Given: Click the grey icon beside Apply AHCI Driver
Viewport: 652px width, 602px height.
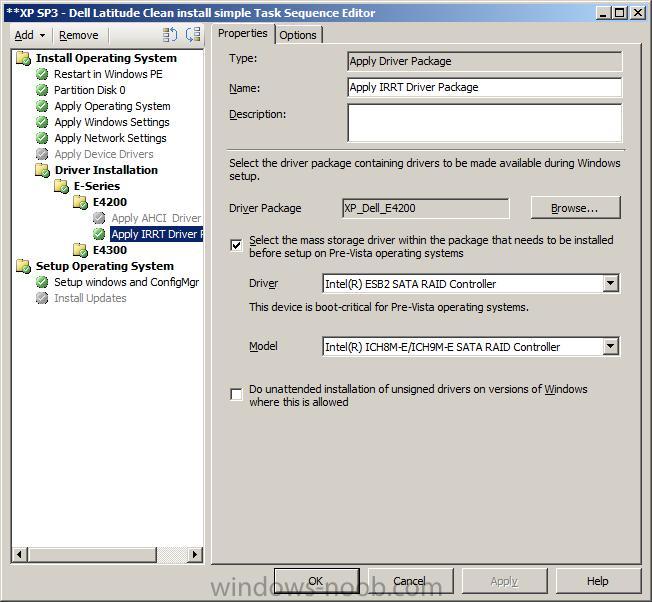Looking at the screenshot, I should pyautogui.click(x=99, y=218).
